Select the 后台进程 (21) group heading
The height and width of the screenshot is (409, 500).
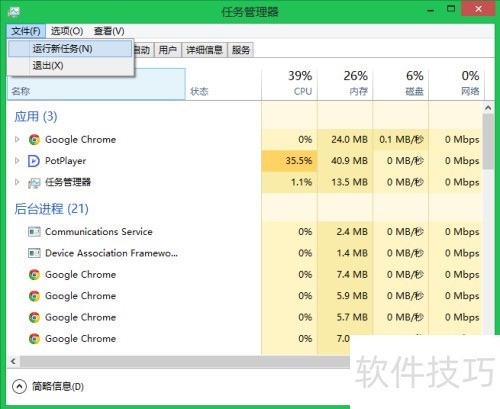tap(51, 209)
